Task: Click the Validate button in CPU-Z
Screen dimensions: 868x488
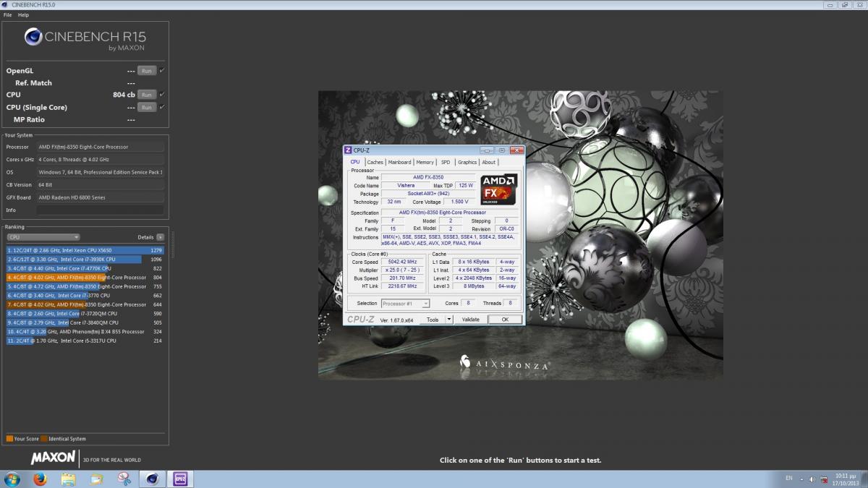Action: (470, 319)
